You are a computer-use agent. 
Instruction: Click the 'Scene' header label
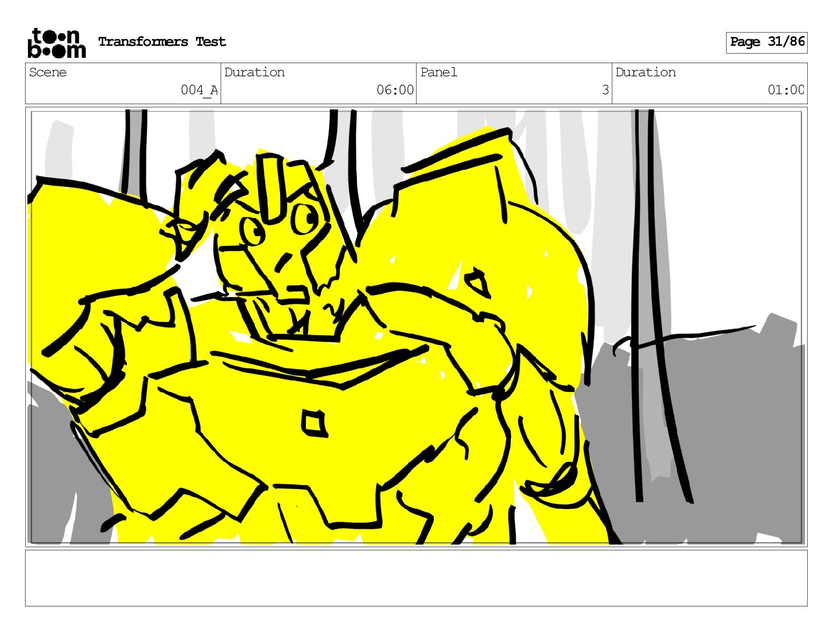[48, 72]
